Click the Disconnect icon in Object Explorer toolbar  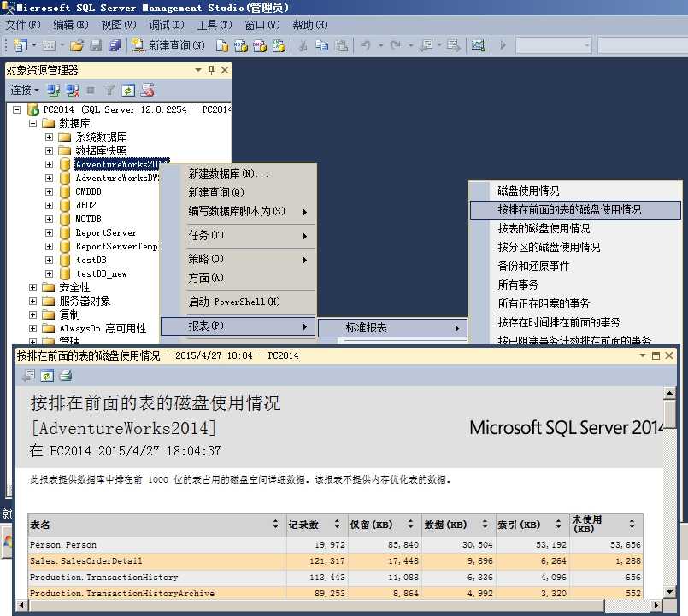pyautogui.click(x=73, y=91)
